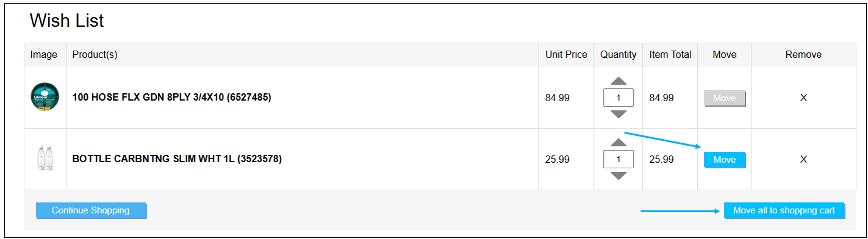Decrease quantity of the 100 HOSE item
This screenshot has width=868, height=239.
pyautogui.click(x=619, y=114)
